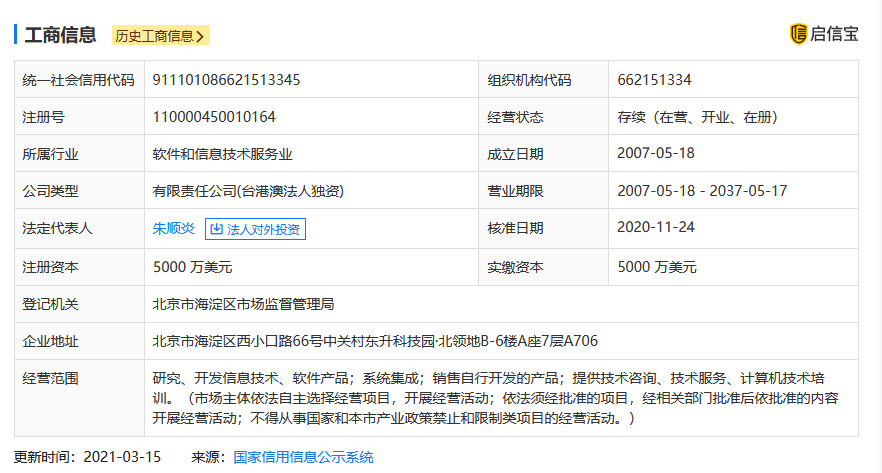Click the download icon in 法人对外投资

[216, 229]
